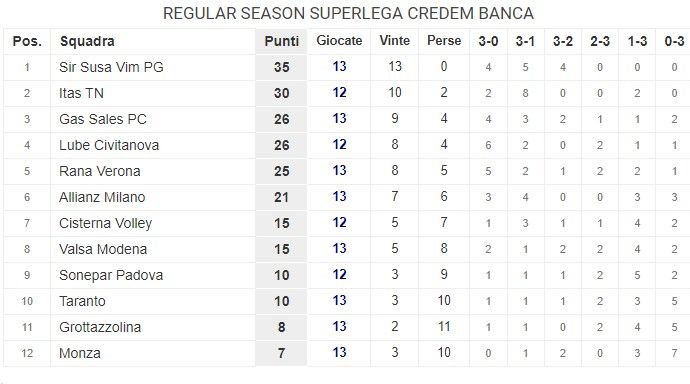
Task: Click the Regular Season Superlega Credem Banca title
Action: (348, 13)
